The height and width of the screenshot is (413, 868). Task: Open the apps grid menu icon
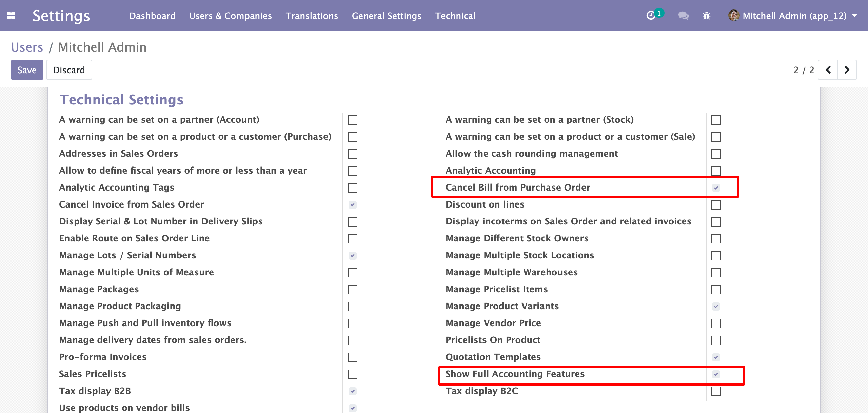click(11, 16)
